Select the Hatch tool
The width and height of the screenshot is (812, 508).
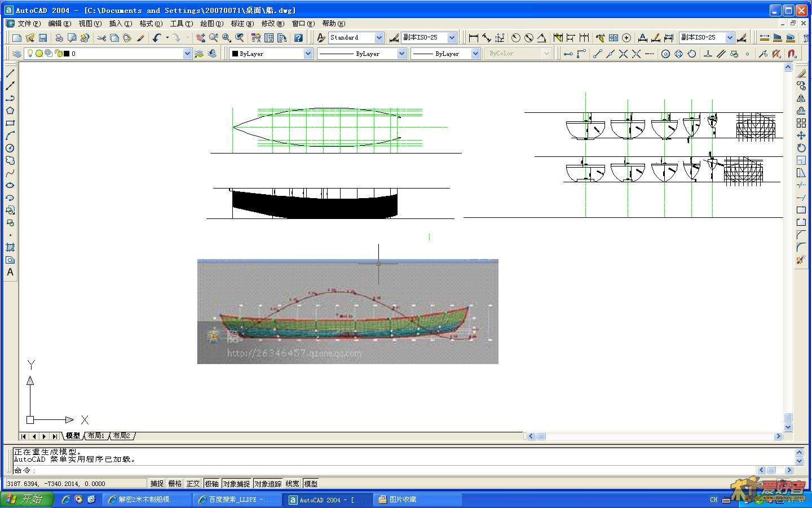[x=10, y=247]
